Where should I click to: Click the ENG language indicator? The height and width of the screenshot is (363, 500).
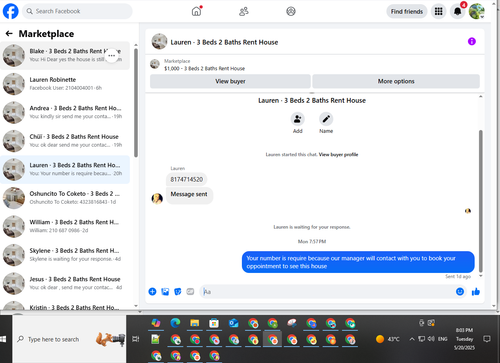click(443, 339)
